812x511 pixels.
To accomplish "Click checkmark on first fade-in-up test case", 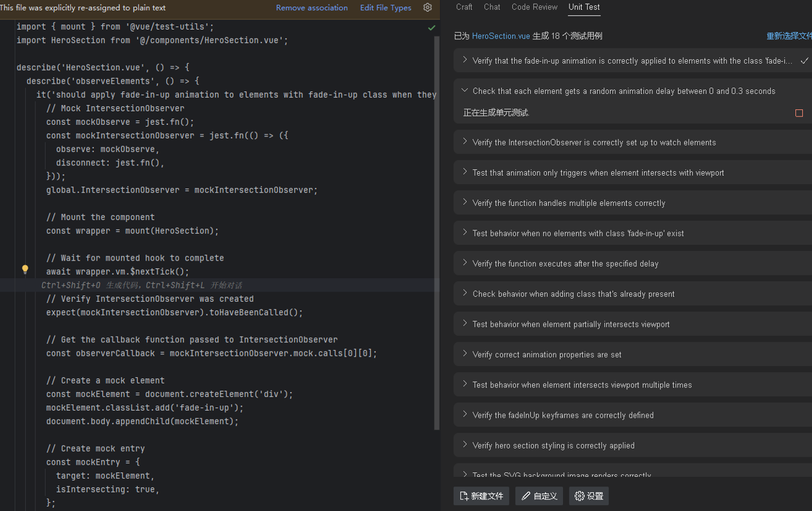I will [x=804, y=61].
